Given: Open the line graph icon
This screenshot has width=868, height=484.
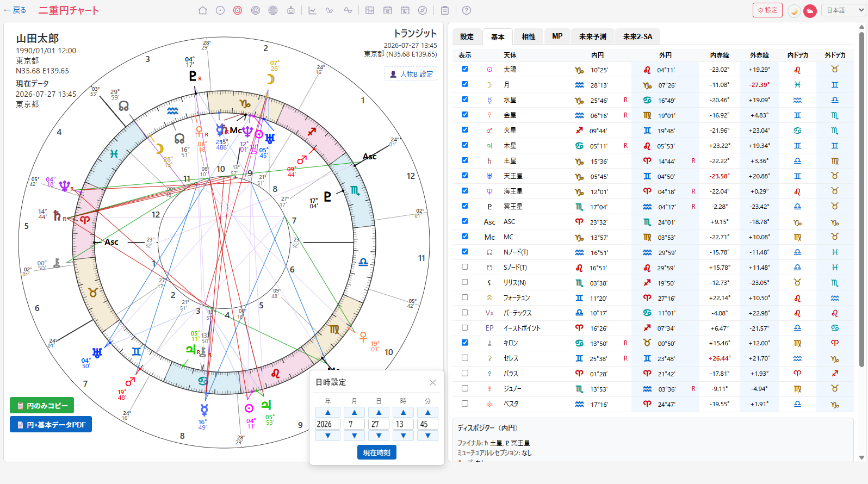Looking at the screenshot, I should click(312, 10).
